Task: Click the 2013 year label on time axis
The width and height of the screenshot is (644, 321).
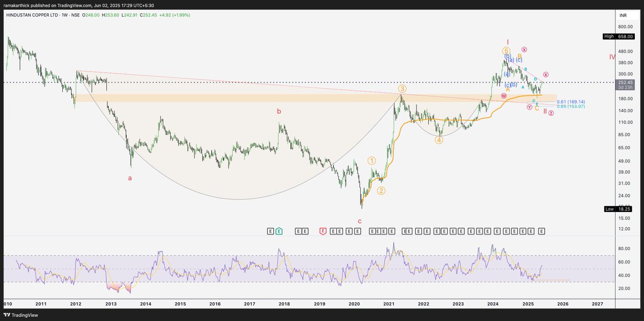Action: point(111,304)
